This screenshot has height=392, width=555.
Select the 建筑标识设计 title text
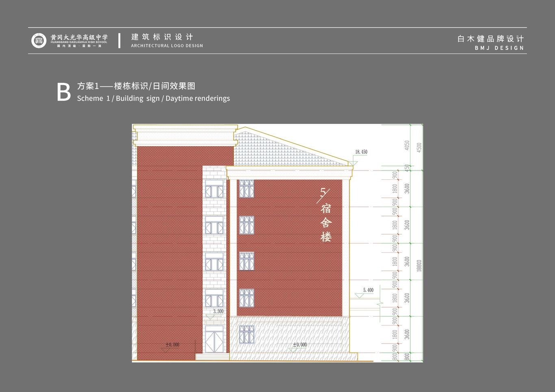click(162, 37)
